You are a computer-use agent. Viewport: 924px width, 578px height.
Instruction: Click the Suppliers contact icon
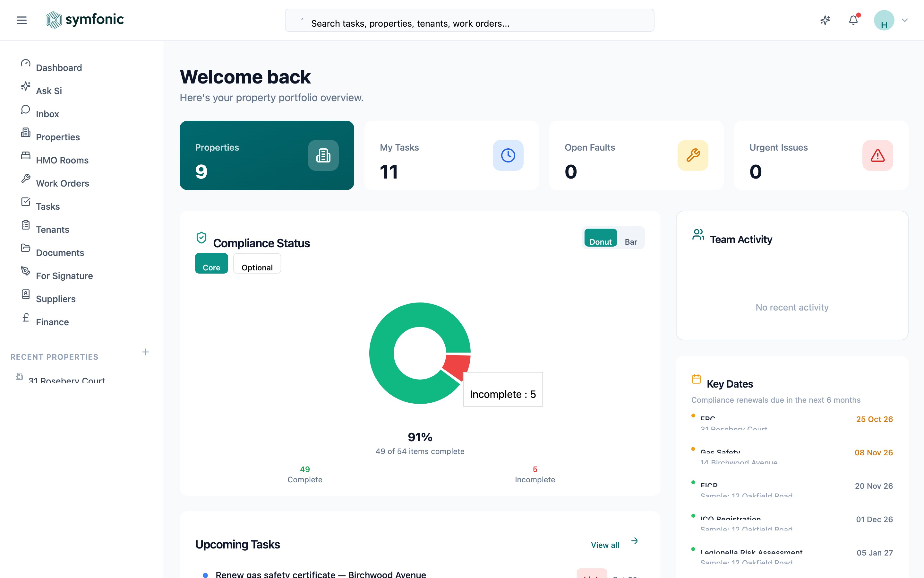(x=26, y=294)
